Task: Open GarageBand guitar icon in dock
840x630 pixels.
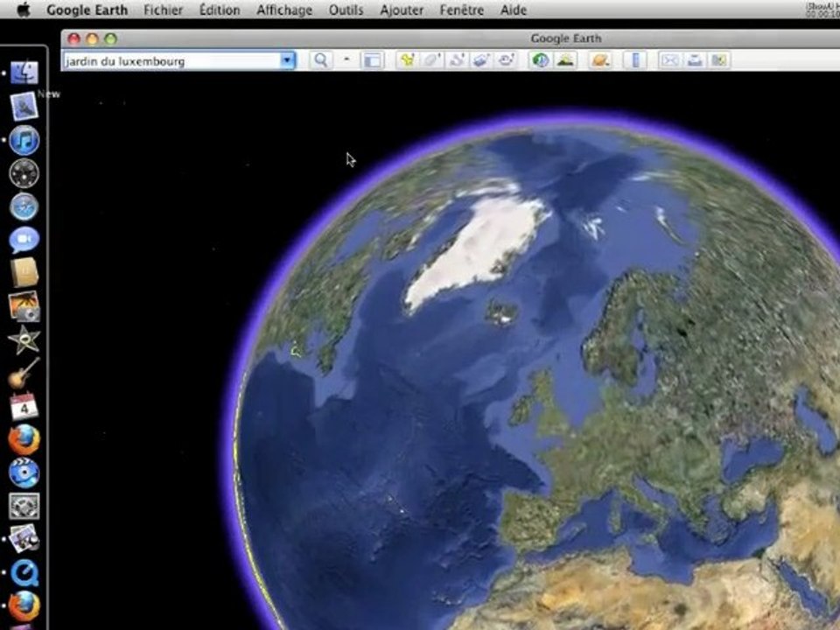Action: pyautogui.click(x=24, y=373)
